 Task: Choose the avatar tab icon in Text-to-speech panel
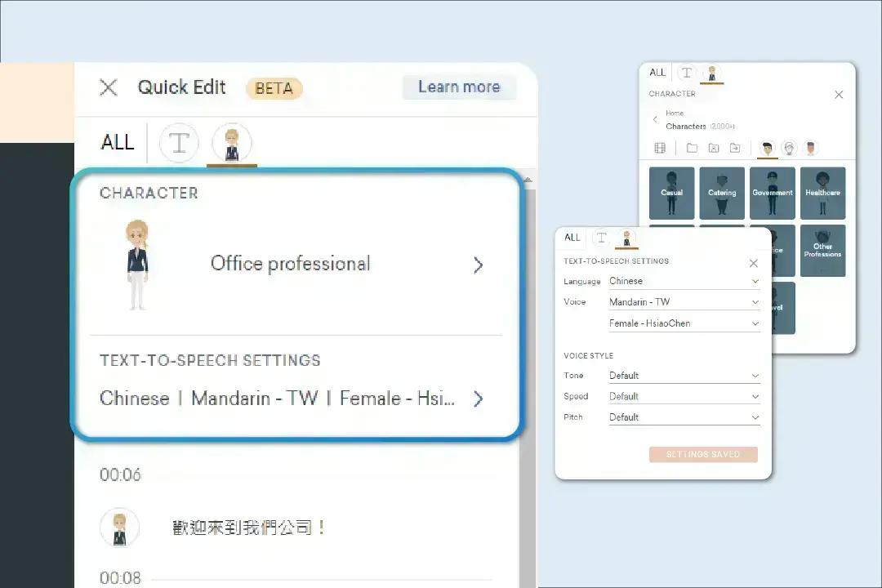tap(626, 238)
